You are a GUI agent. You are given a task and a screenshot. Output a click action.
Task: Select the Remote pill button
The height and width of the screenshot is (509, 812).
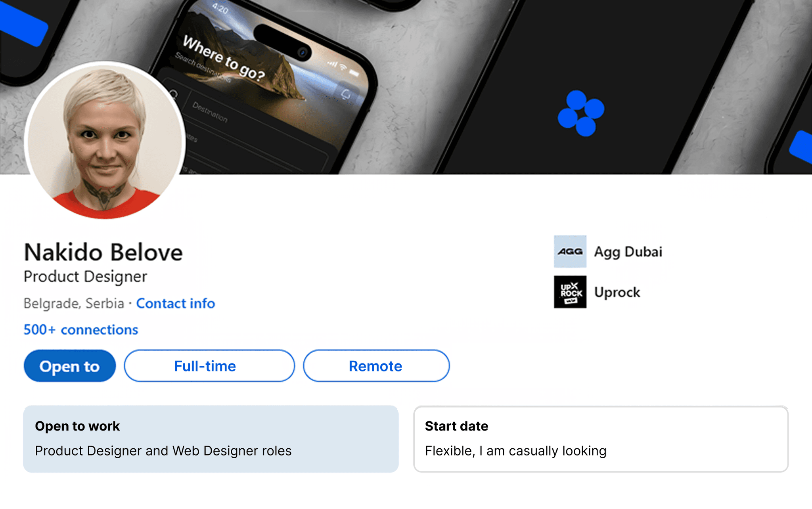(x=376, y=366)
